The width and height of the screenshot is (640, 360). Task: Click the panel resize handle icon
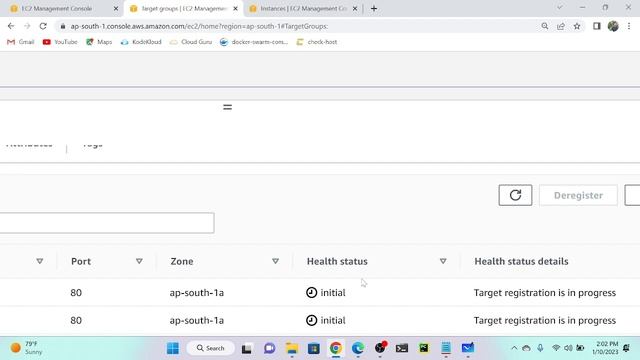(227, 107)
